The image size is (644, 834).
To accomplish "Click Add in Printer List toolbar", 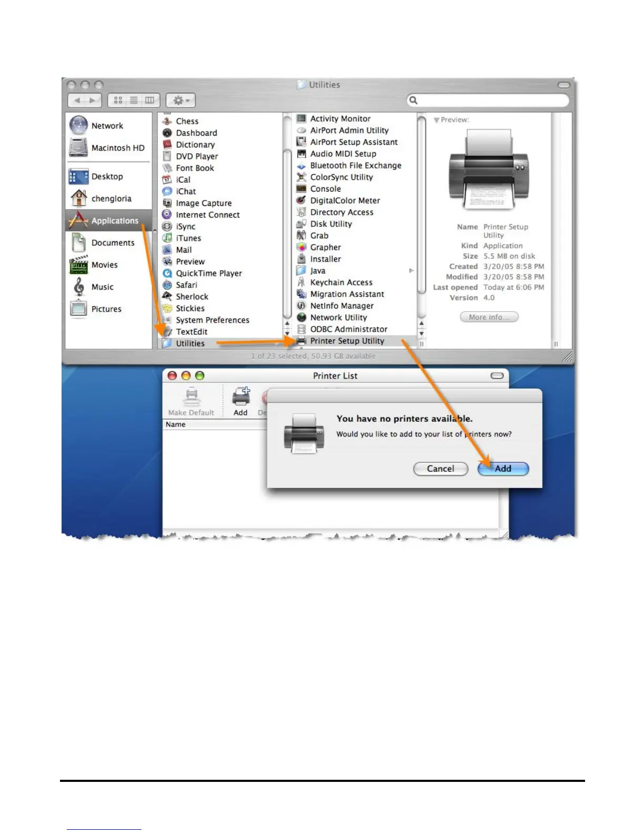I will pos(241,402).
